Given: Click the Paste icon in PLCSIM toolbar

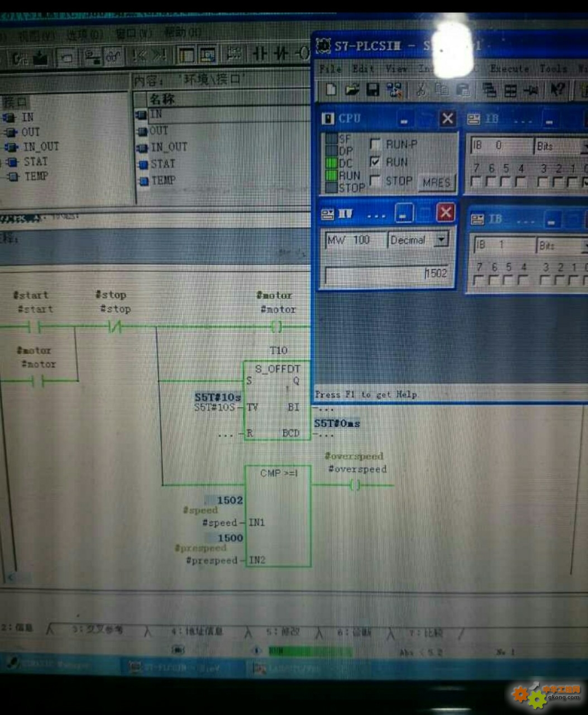Looking at the screenshot, I should click(463, 89).
